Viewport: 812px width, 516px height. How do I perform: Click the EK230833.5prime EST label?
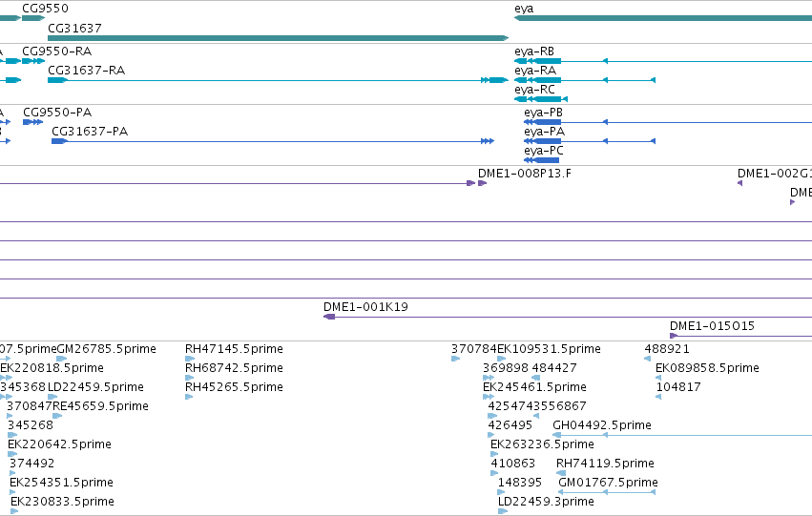[62, 502]
